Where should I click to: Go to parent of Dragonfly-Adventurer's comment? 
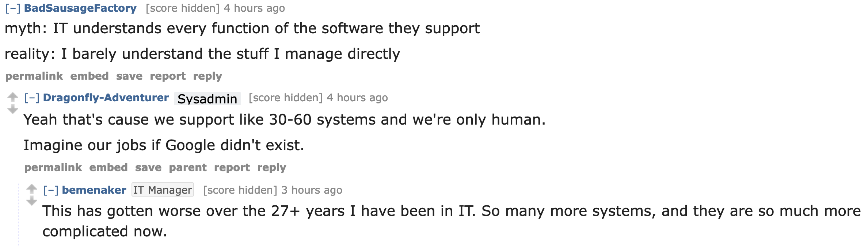(188, 167)
